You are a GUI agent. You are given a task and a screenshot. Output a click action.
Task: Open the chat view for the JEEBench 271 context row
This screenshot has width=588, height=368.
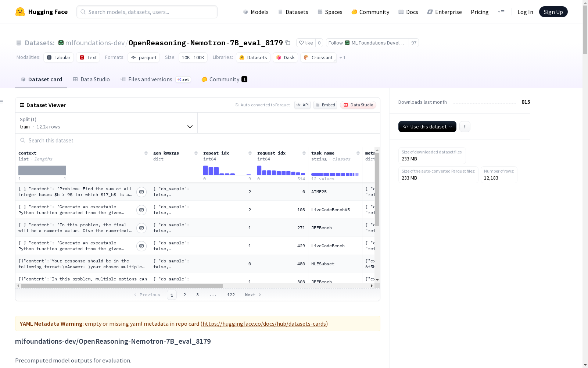point(141,228)
